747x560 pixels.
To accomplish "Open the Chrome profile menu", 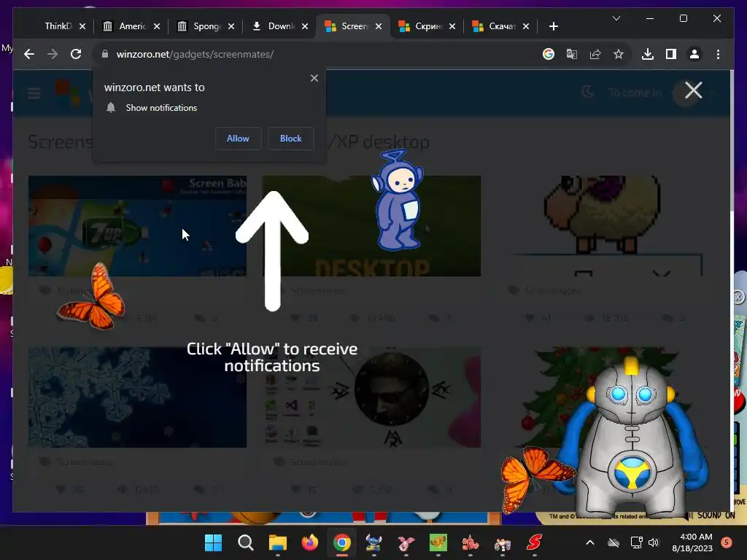I will click(694, 54).
